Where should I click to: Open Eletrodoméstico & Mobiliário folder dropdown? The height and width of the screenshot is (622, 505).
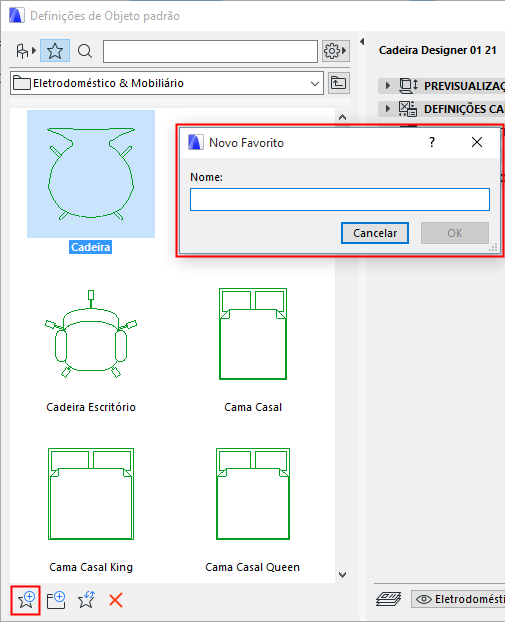pyautogui.click(x=167, y=83)
